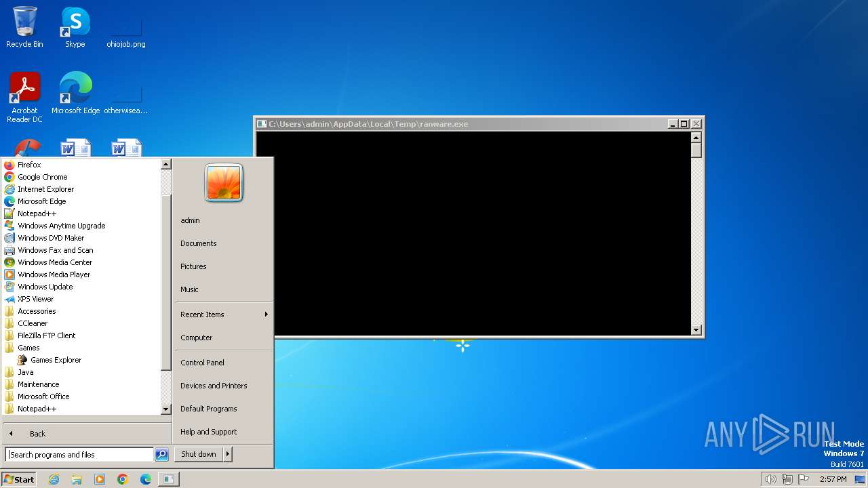This screenshot has height=488, width=868.
Task: Open Shut down options arrow
Action: [228, 454]
